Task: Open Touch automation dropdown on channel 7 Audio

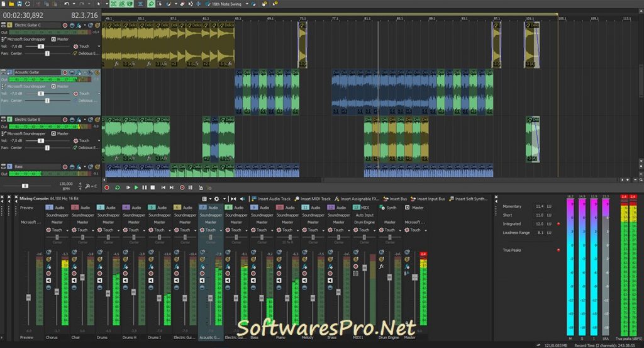Action: 221,230
